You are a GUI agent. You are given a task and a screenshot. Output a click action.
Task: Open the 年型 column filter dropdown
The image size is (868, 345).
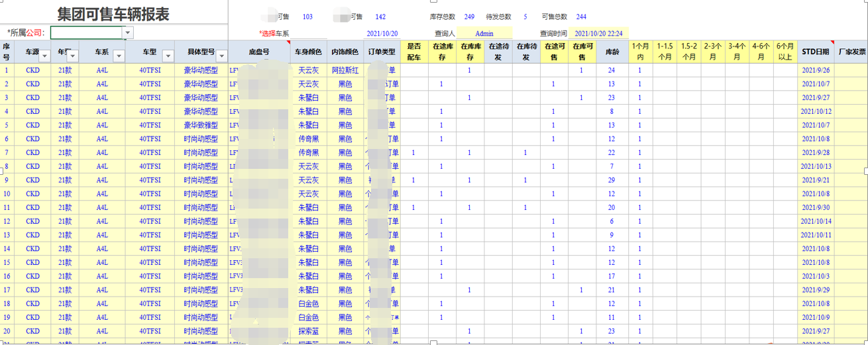pyautogui.click(x=73, y=56)
